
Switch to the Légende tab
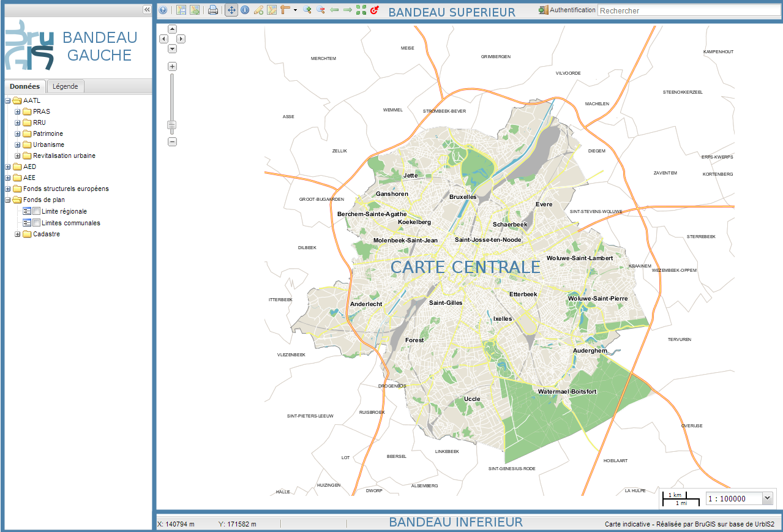[65, 86]
